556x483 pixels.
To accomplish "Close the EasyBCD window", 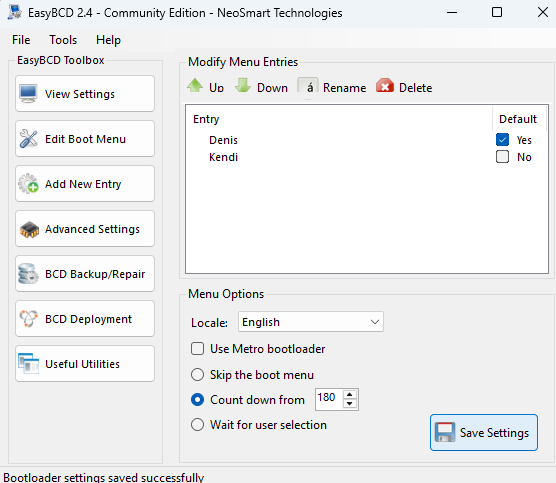I will [543, 12].
